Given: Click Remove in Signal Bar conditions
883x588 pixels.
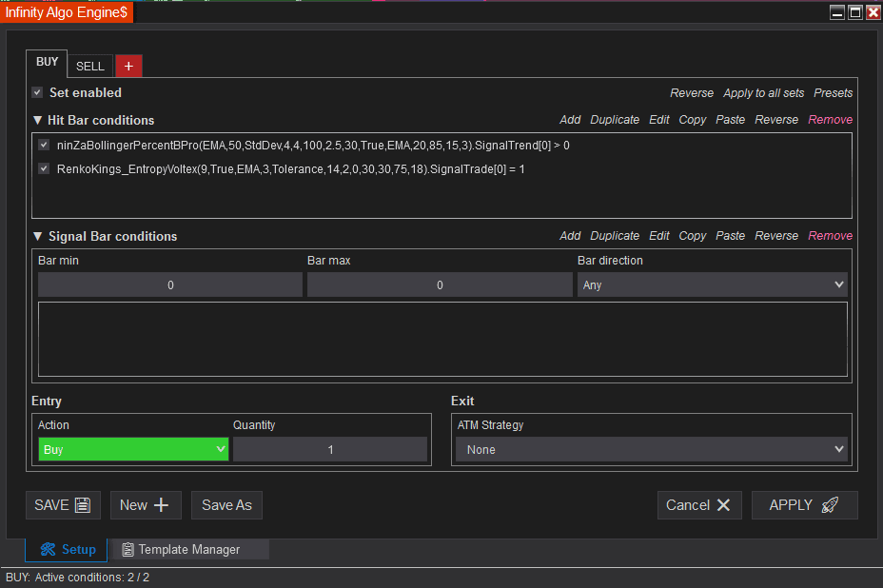Looking at the screenshot, I should click(831, 236).
